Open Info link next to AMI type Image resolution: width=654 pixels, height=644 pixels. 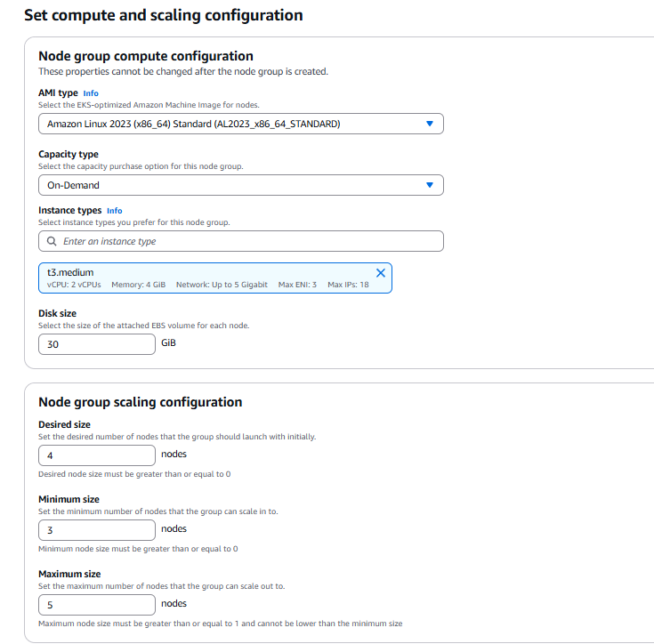pos(91,93)
